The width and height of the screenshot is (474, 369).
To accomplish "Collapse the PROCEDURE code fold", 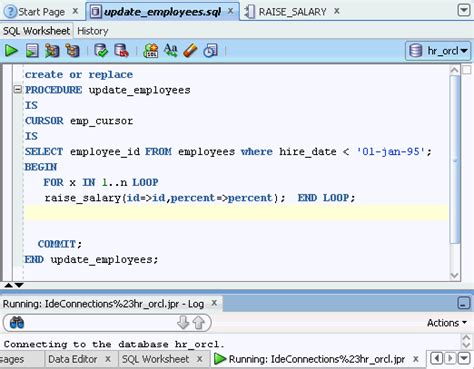I will (x=18, y=89).
